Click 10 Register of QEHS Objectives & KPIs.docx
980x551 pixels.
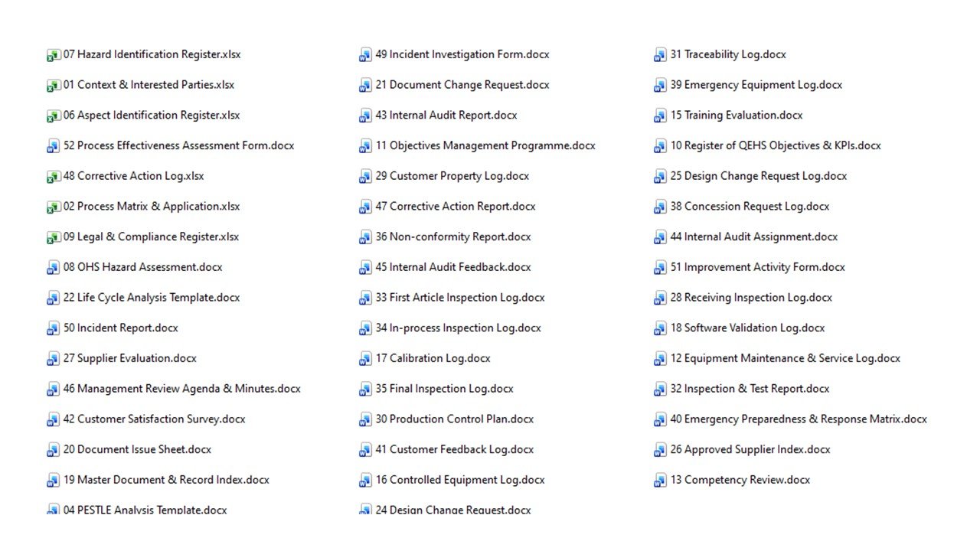(x=776, y=145)
